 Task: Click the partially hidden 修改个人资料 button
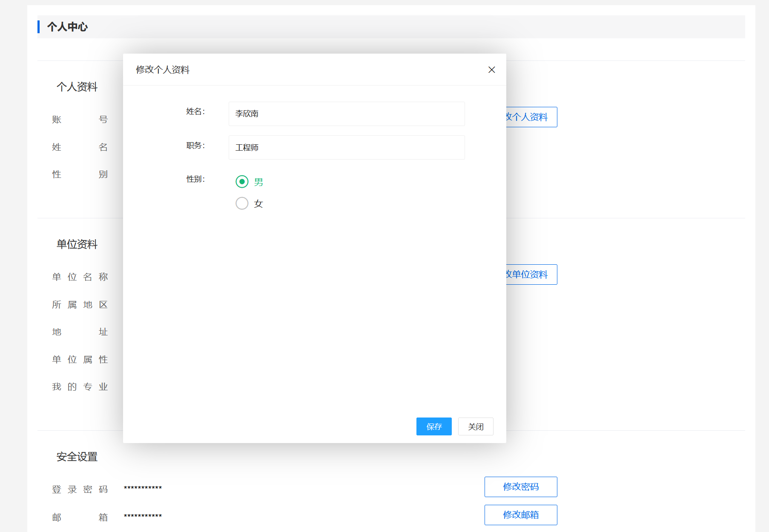click(x=531, y=117)
